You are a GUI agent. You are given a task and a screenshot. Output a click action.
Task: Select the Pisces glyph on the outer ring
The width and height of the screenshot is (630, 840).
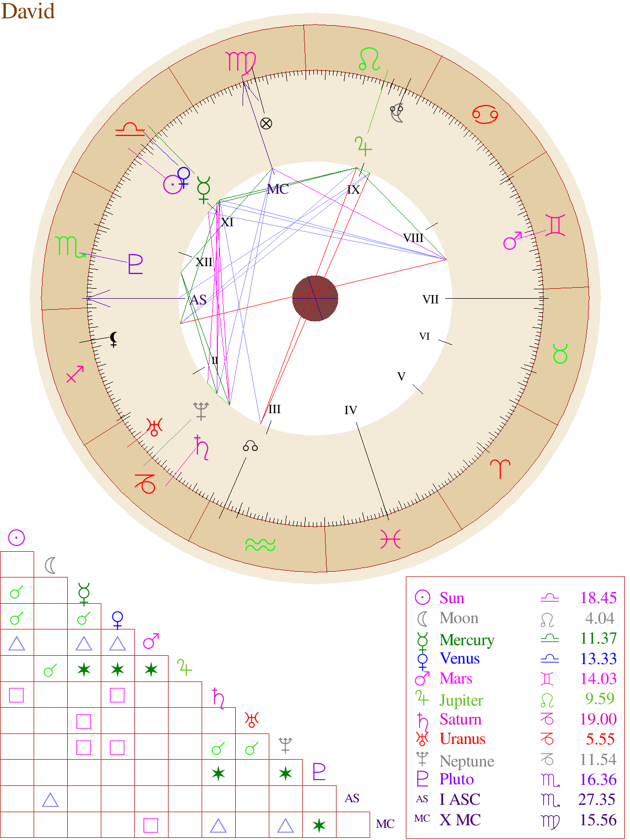[391, 539]
